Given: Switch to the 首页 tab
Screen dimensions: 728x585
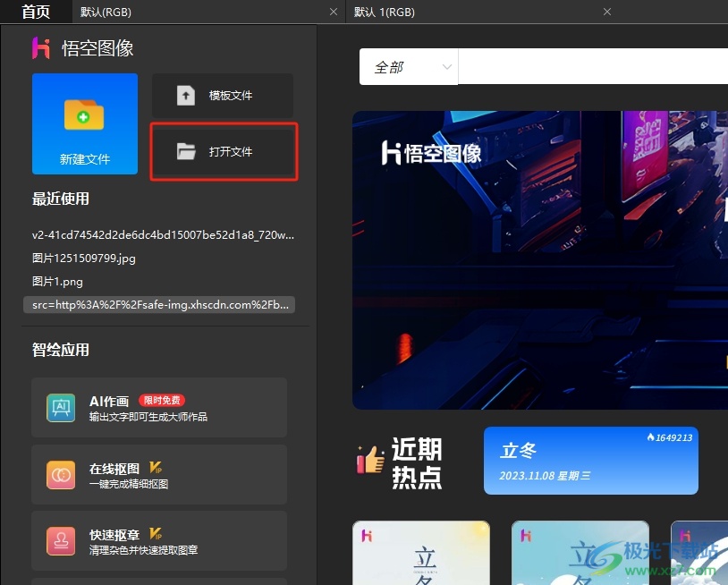Looking at the screenshot, I should 36,12.
